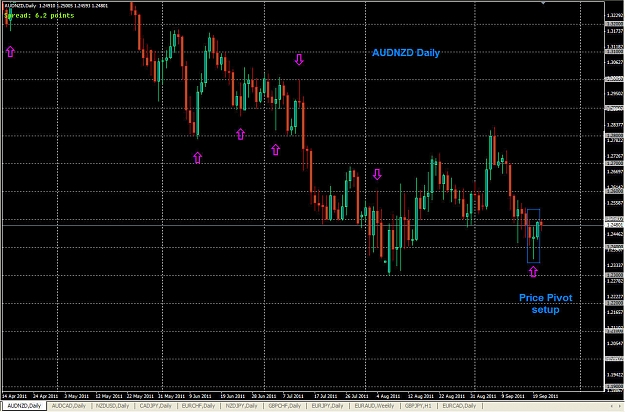Click the '19 Sep 2011' date label
Image resolution: width=625 pixels, height=412 pixels.
(x=545, y=396)
